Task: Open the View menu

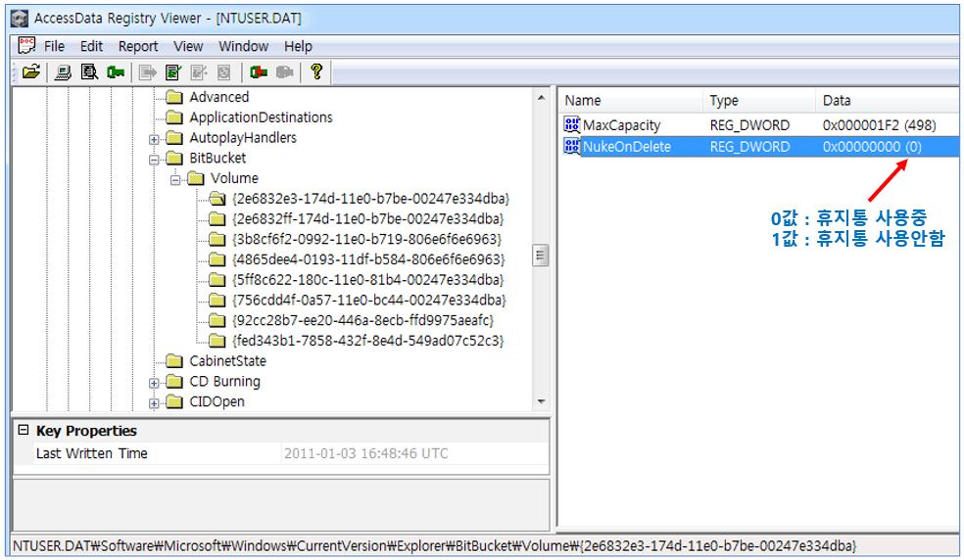Action: [188, 46]
